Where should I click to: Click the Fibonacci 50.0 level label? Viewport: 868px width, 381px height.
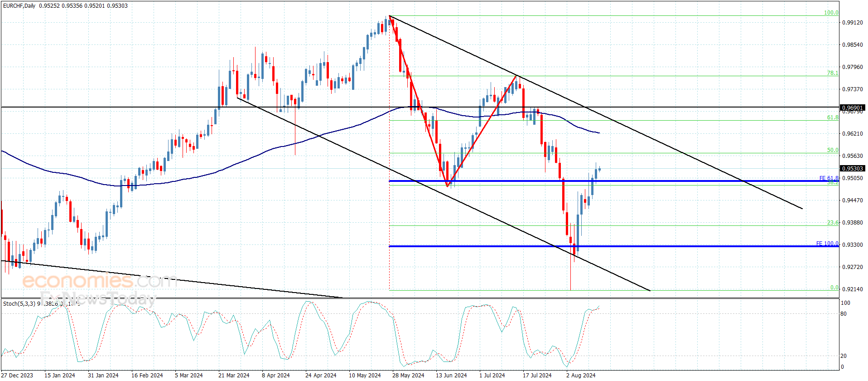click(833, 150)
